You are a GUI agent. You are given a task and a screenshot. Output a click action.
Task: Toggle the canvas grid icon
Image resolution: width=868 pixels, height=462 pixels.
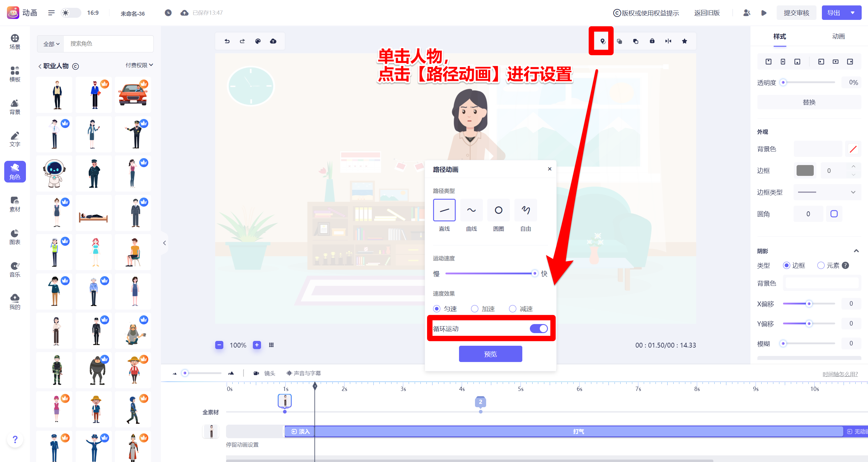click(x=271, y=345)
